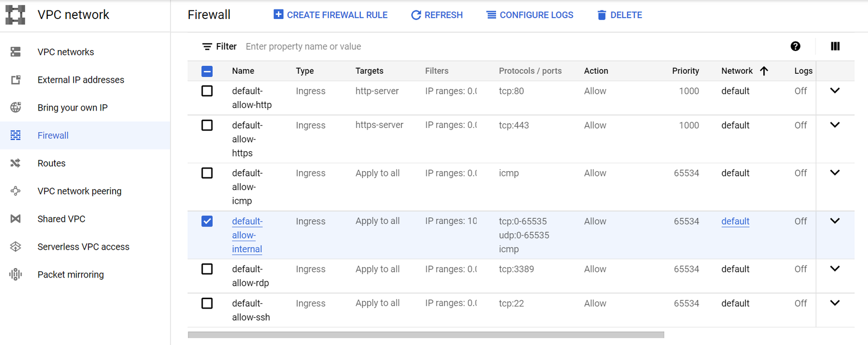Viewport: 868px width, 345px height.
Task: Uncheck the default-allow-internal rule checkbox
Action: click(x=207, y=221)
